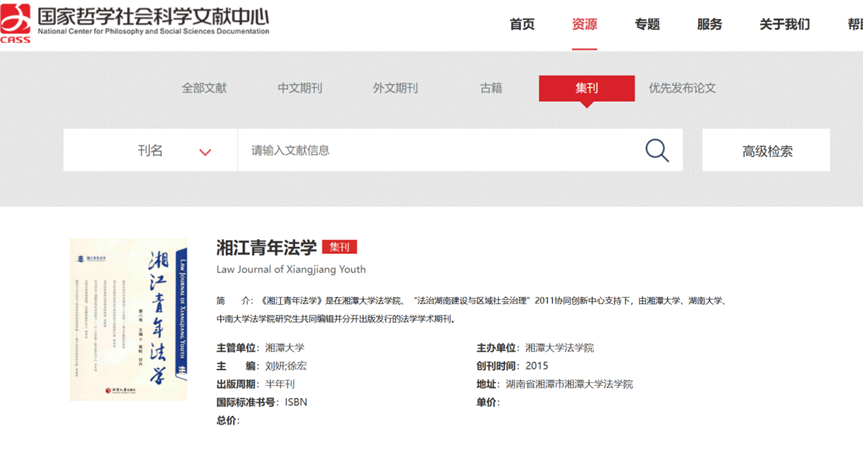Viewport: 863px width, 452px height.
Task: Switch to the 优先发布论文 tab
Action: click(x=682, y=88)
